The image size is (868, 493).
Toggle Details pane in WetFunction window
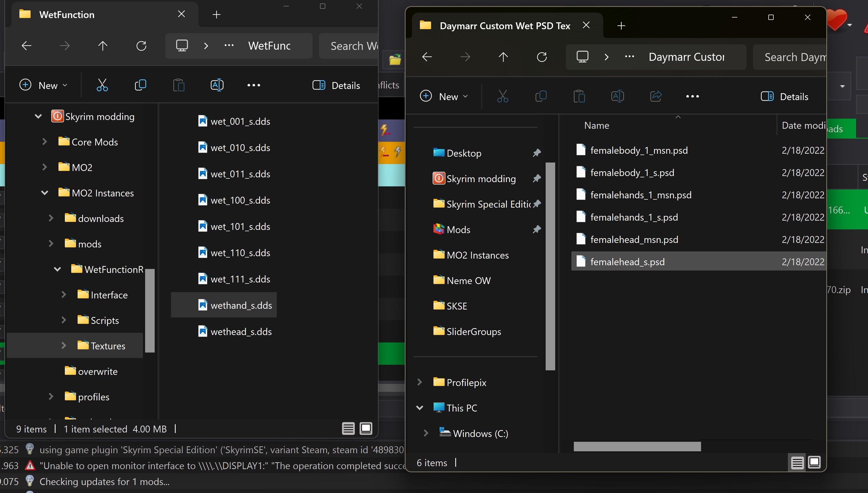[x=336, y=85]
